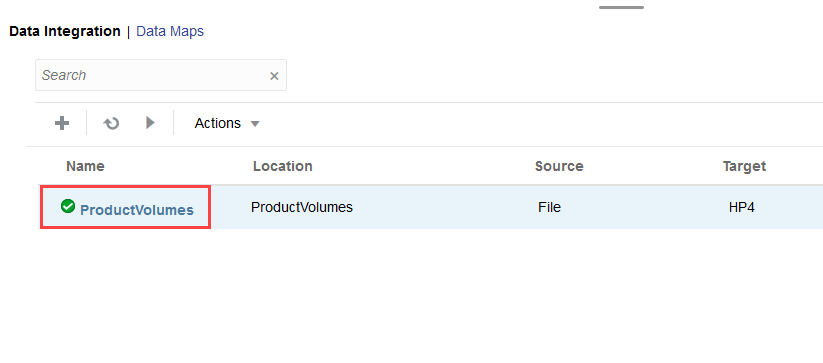Sort by the Source column header
This screenshot has height=363, width=823.
pos(559,166)
